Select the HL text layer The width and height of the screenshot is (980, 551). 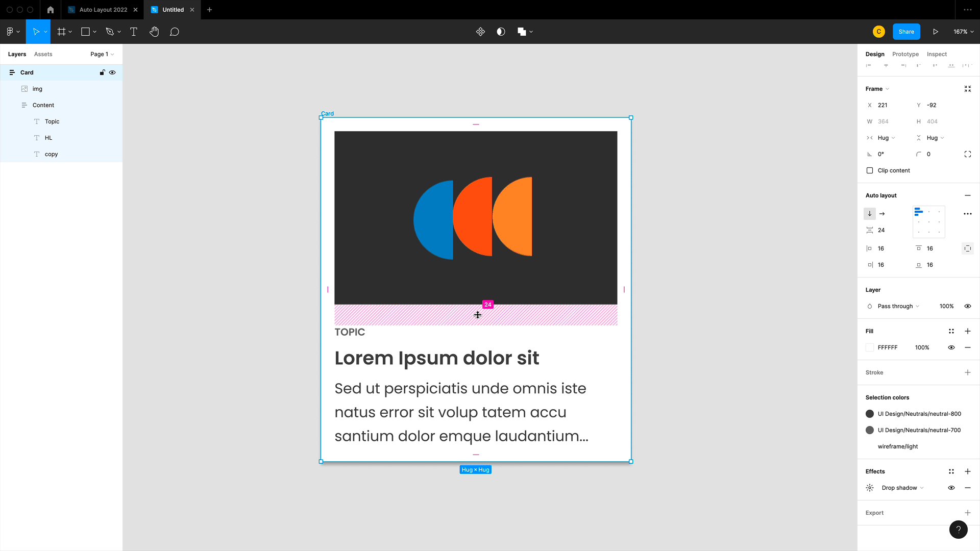[48, 138]
